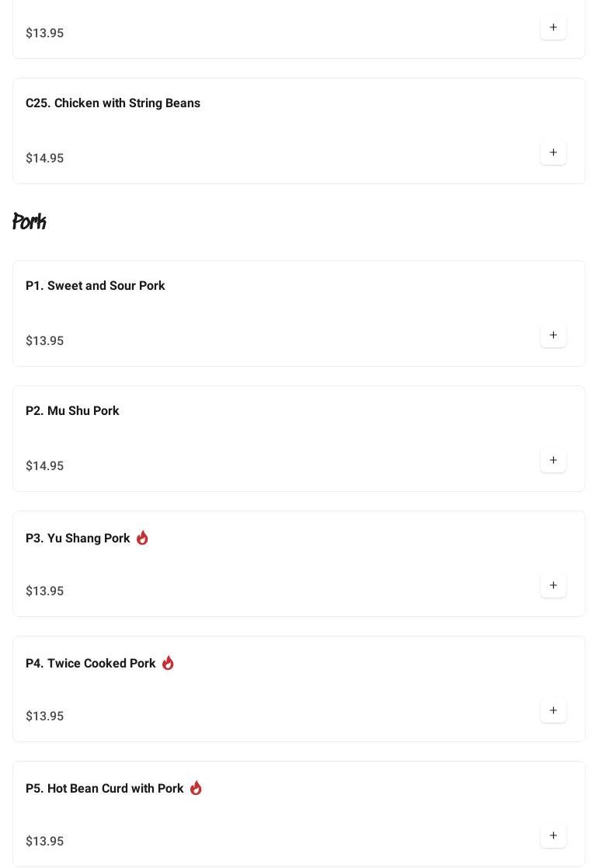Add C25 Chicken with String Beans to cart
598x868 pixels.
(553, 152)
